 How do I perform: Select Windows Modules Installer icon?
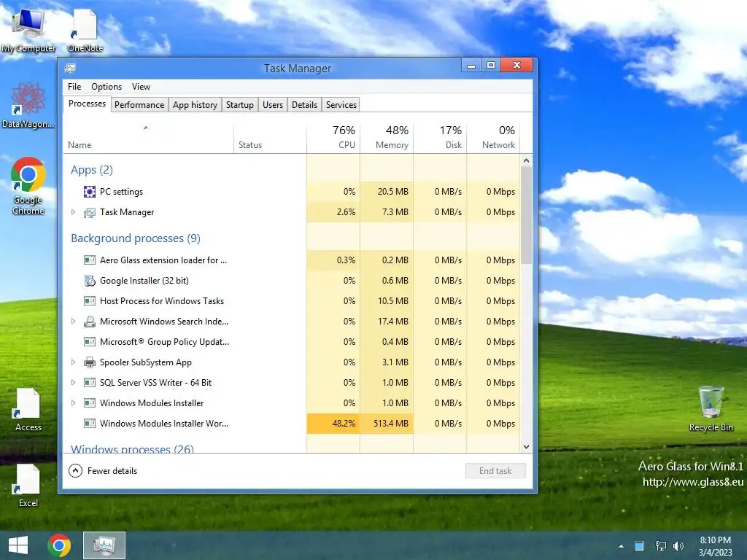click(90, 402)
